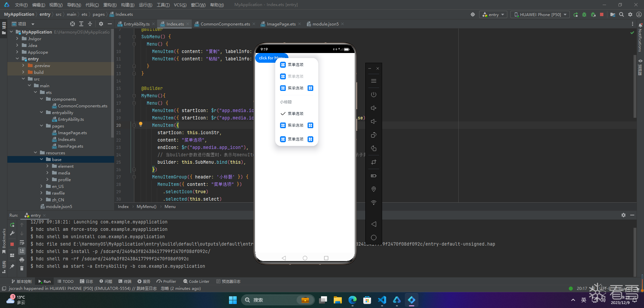
Task: Open the 构建(B) menu
Action: (x=128, y=5)
